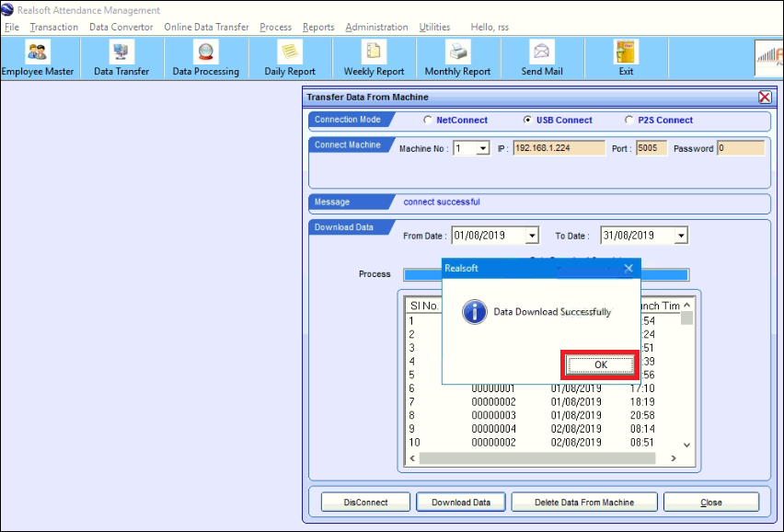The image size is (784, 532).
Task: Open the To Date dropdown
Action: (x=681, y=235)
